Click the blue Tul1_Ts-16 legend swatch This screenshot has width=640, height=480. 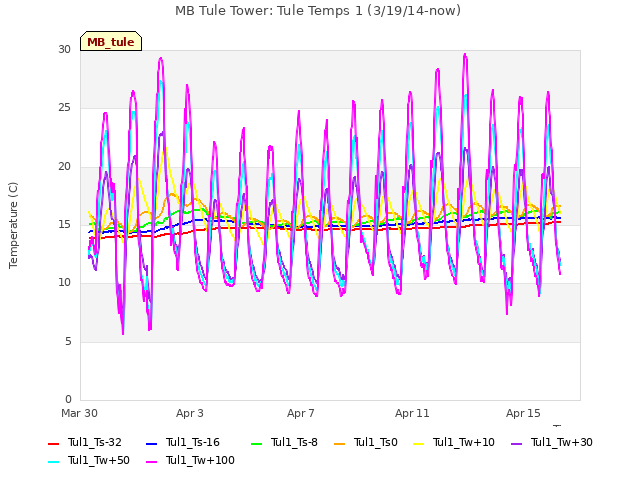[x=151, y=443]
